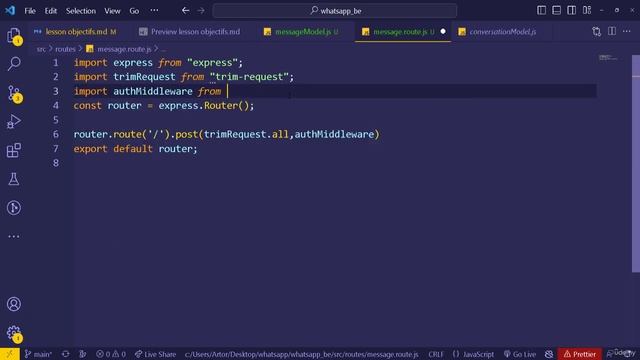Open the Customize Layout control
640x360 pixels.
[587, 10]
